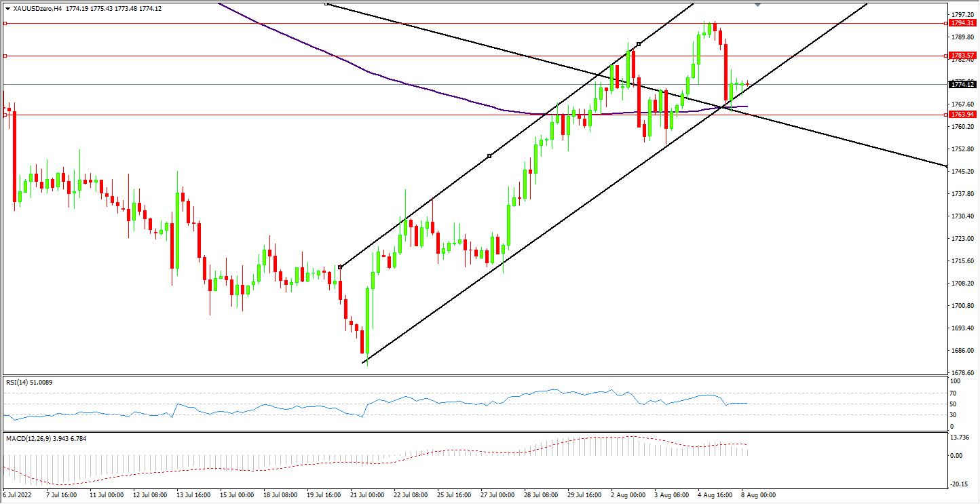Click the XAUUSDzero,H4 chart title
Screen dimensions: 980x504
[x=37, y=9]
